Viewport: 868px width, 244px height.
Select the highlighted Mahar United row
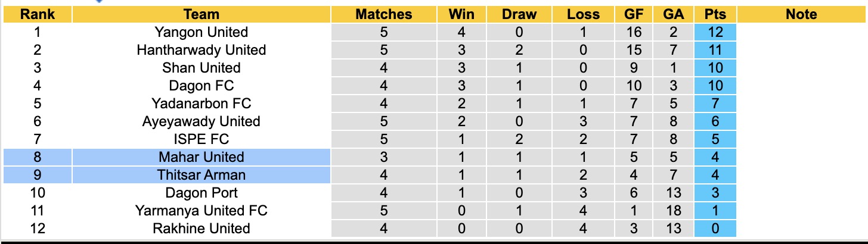(x=201, y=157)
